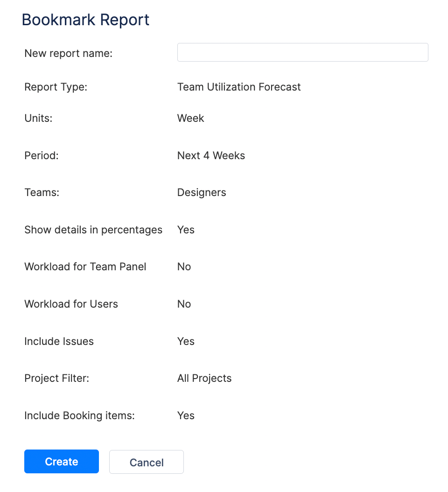Select the 'Teams:' label

[x=42, y=192]
